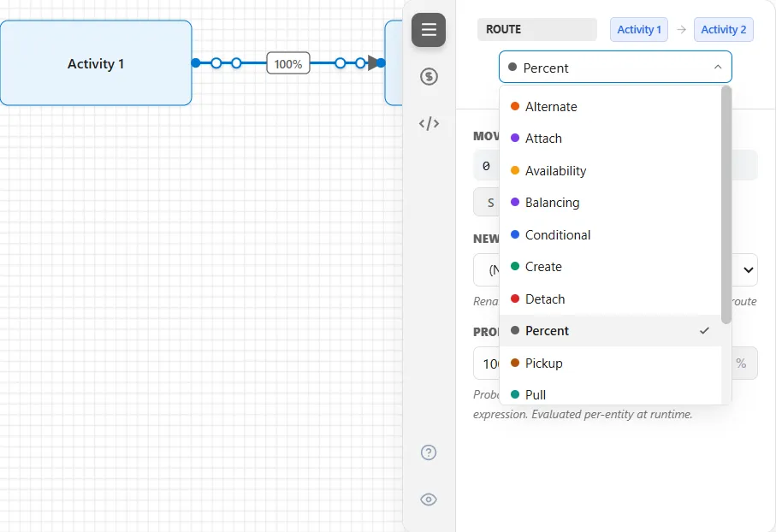The image size is (776, 532).
Task: Click the blue Conditional color dot
Action: click(515, 234)
